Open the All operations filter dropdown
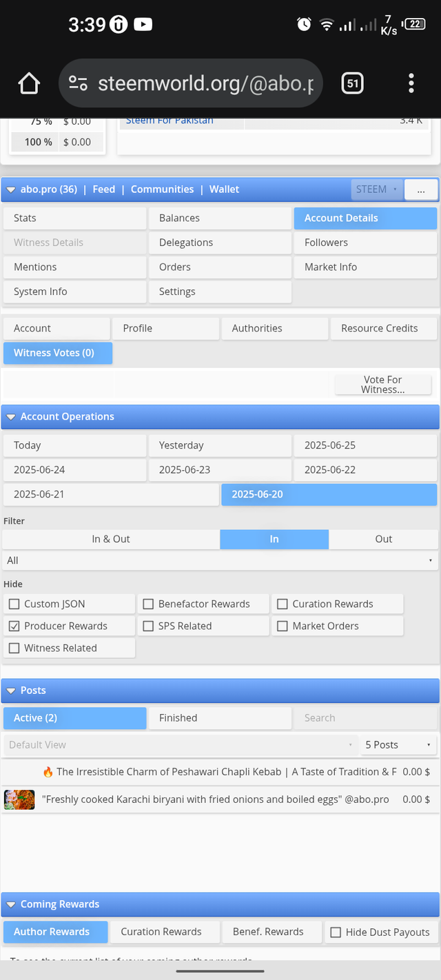Screen dimensions: 441x980 point(220,561)
